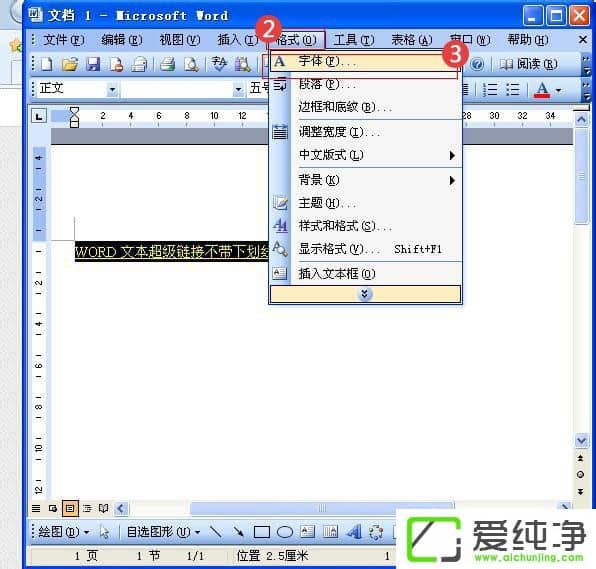Click the tab selector L button on ruler

[x=39, y=116]
